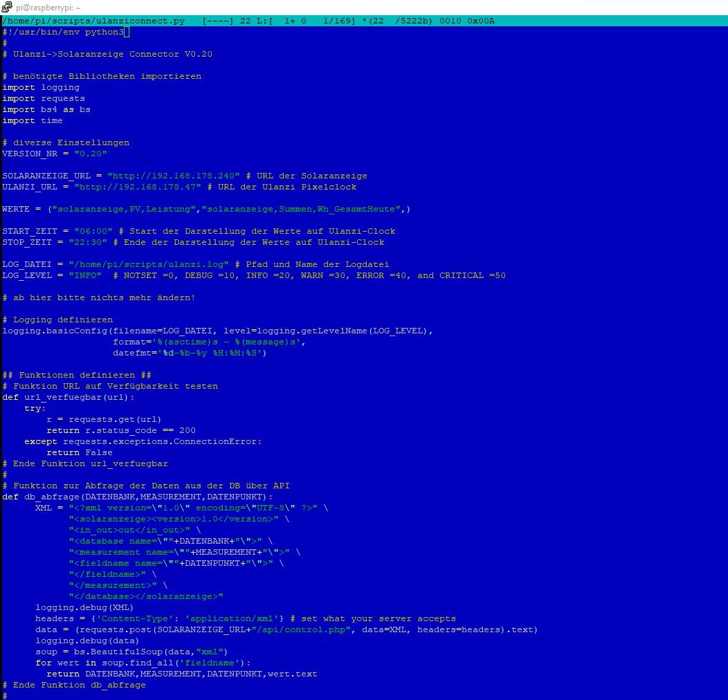Click the 'return r.status_code == 200' line

pos(121,430)
